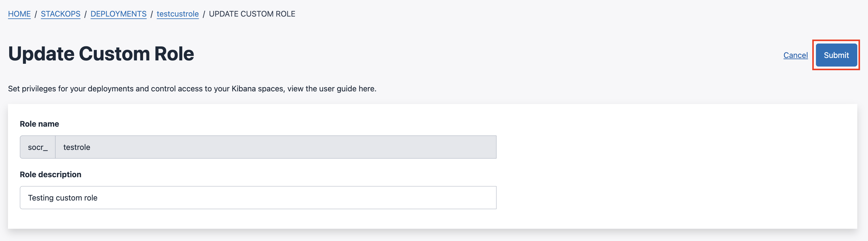Place cursor in the Testing custom role text

63,197
